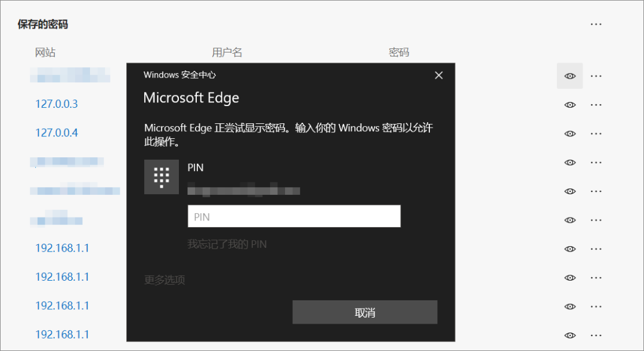Open the 127.0.0.4 website link
644x351 pixels.
(x=57, y=133)
